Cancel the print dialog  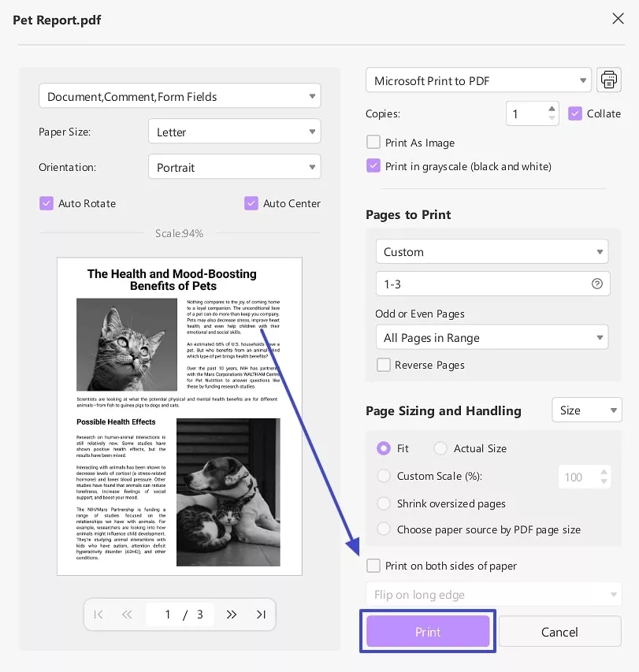559,632
